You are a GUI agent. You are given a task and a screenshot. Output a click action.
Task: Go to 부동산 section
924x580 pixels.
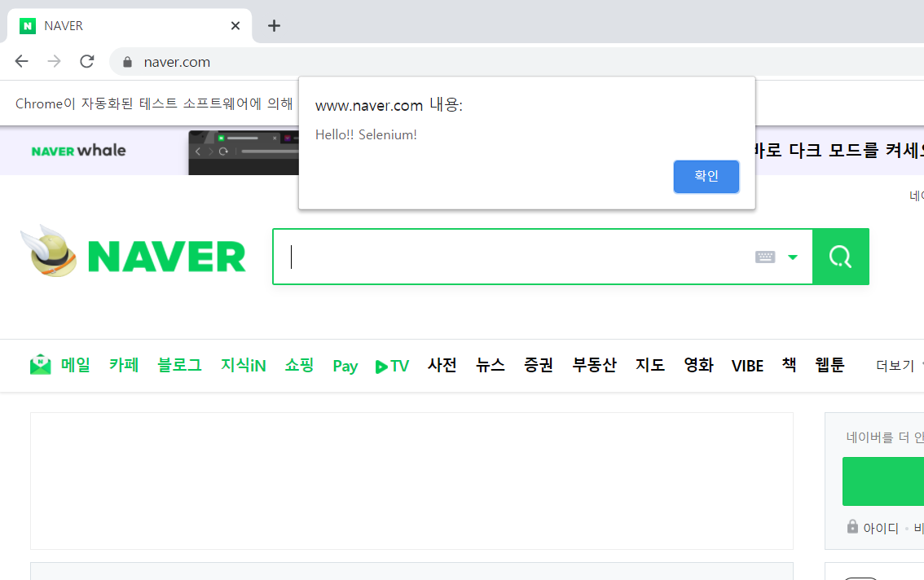click(595, 365)
